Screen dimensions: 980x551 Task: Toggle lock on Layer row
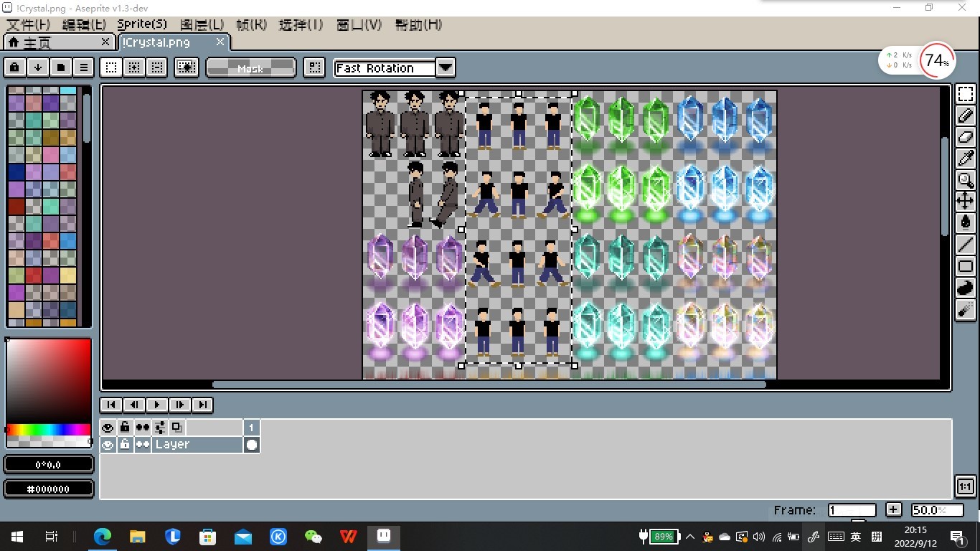[x=125, y=445]
